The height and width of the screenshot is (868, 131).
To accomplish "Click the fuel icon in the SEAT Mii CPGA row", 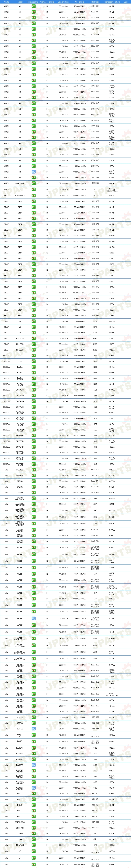I will pyautogui.click(x=34, y=321).
